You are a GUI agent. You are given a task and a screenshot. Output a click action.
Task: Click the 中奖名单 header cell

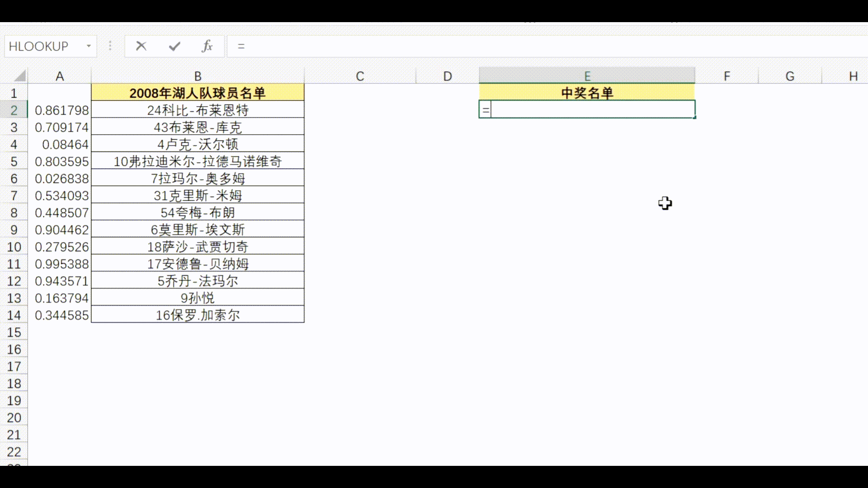587,93
